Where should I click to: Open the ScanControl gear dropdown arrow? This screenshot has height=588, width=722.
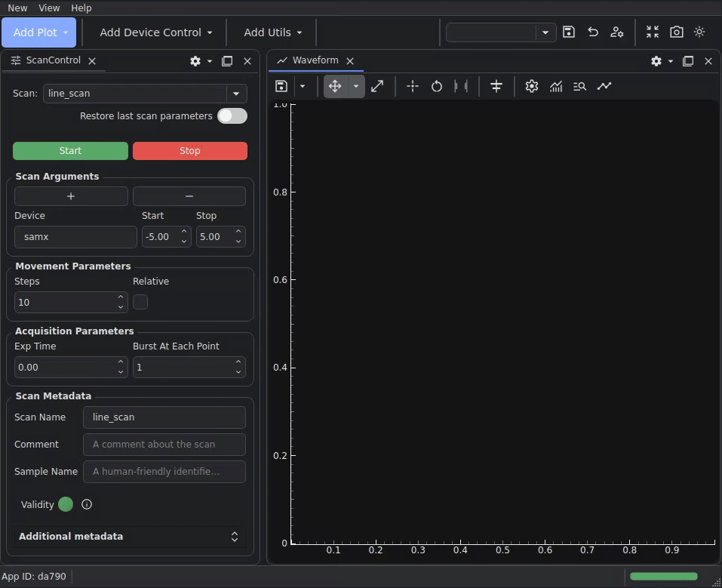coord(210,61)
